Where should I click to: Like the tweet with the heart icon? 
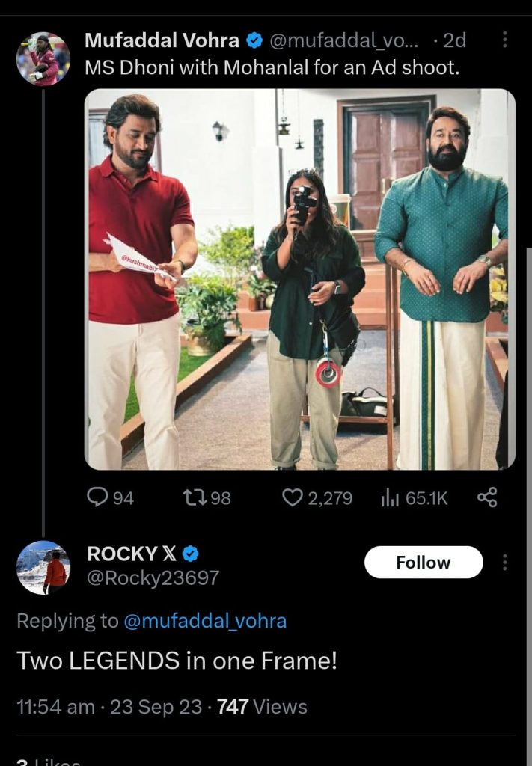coord(292,497)
